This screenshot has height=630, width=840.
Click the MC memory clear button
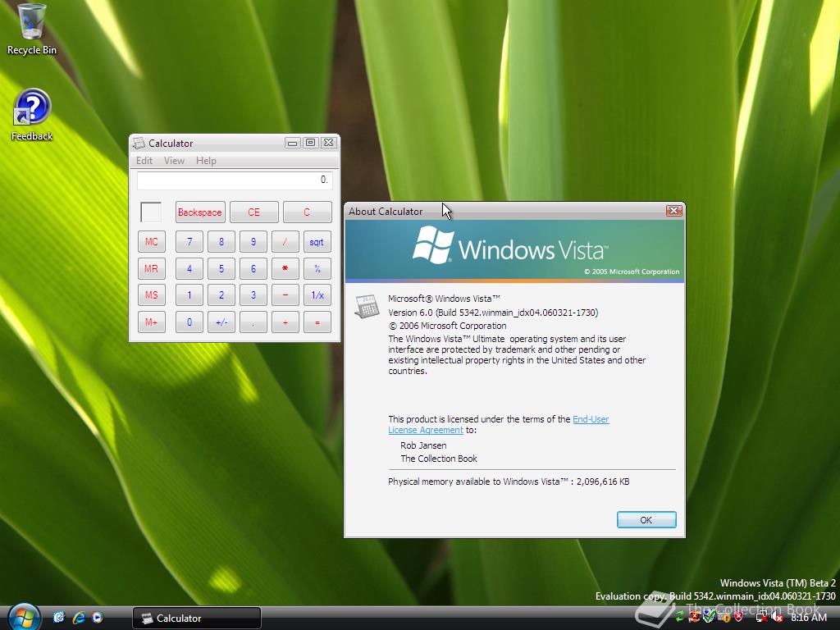tap(151, 242)
